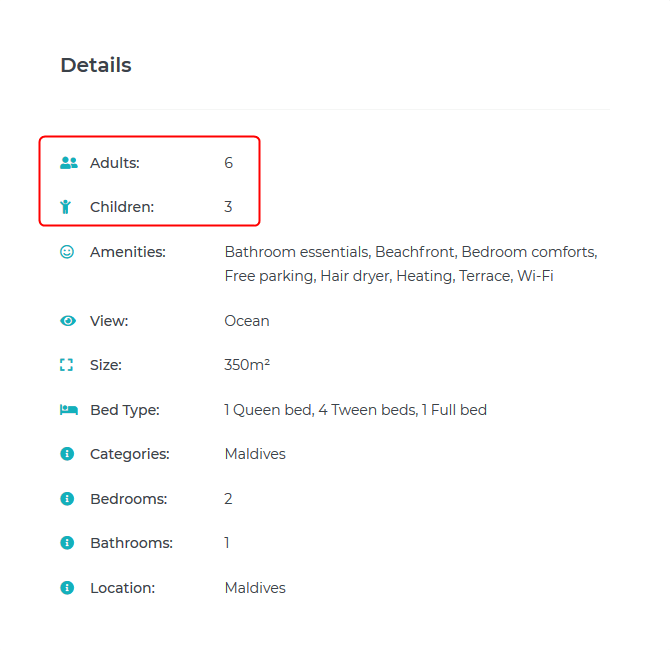This screenshot has height=650, width=670.
Task: Click the Location info icon
Action: pos(67,588)
